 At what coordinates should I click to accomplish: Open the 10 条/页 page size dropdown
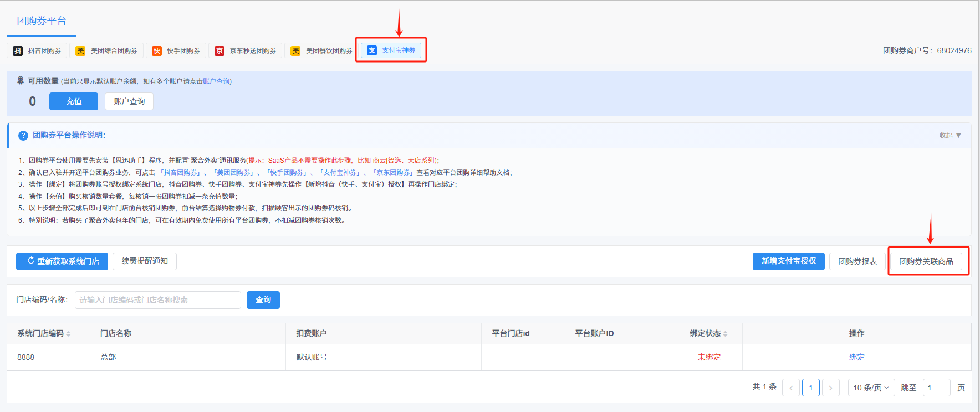871,388
